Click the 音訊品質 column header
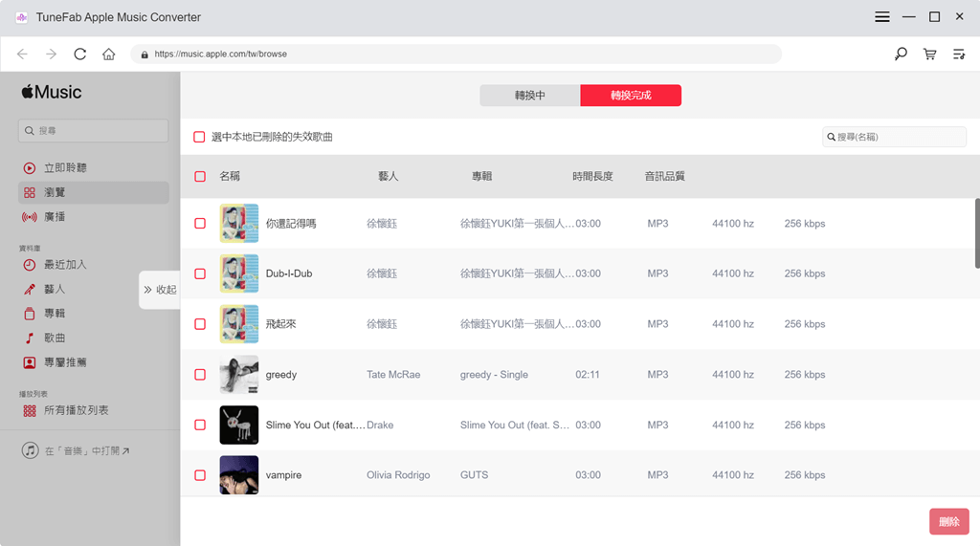The image size is (980, 546). (665, 176)
